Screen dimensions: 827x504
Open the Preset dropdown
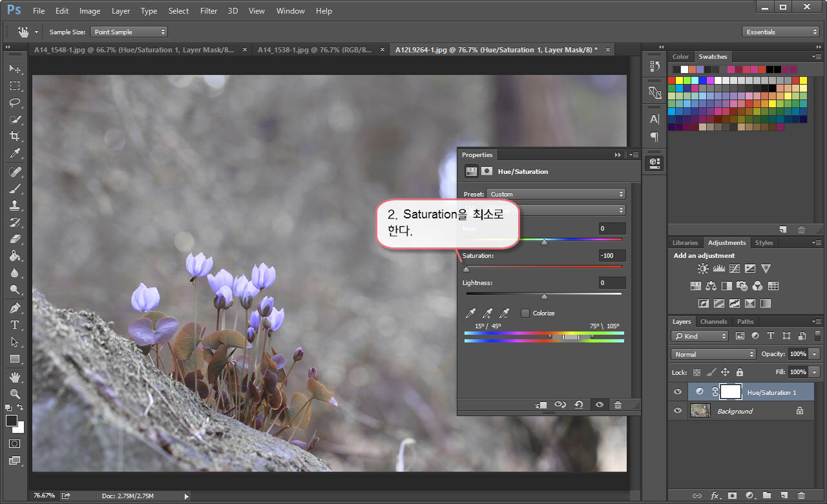(x=556, y=194)
